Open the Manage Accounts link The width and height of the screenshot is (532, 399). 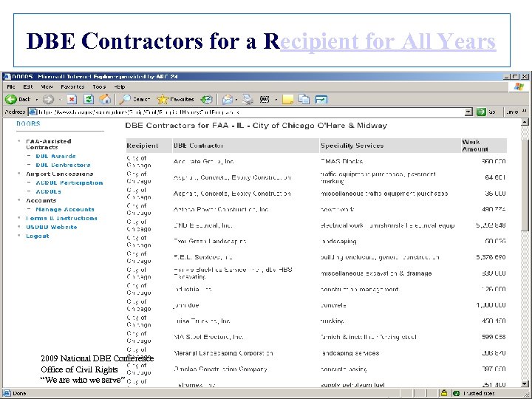click(65, 209)
